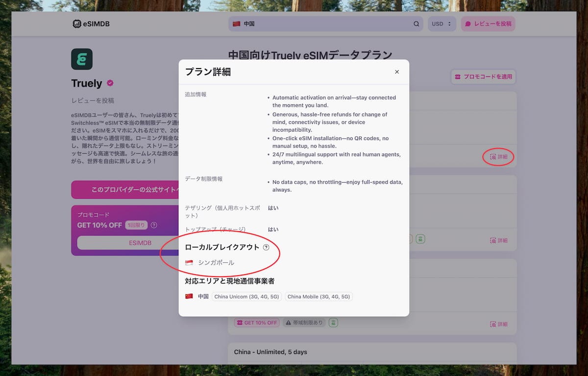The image size is (588, 376).
Task: Click プロモコードを適用 button
Action: click(484, 77)
